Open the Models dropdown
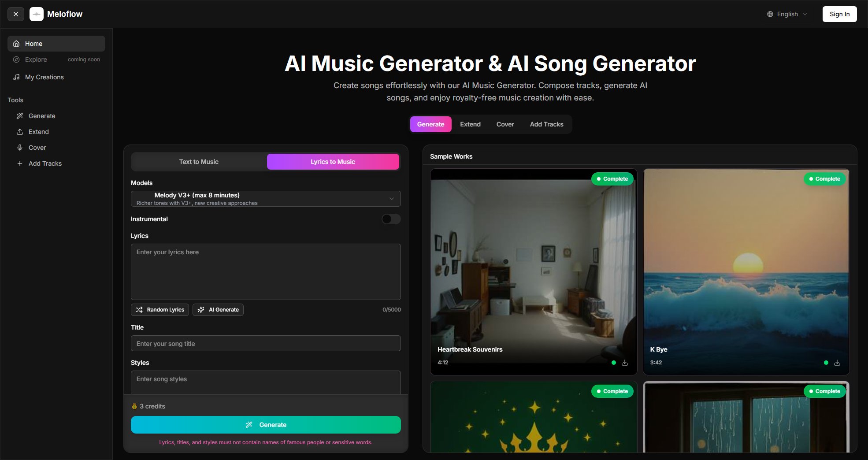The height and width of the screenshot is (460, 868). tap(266, 199)
